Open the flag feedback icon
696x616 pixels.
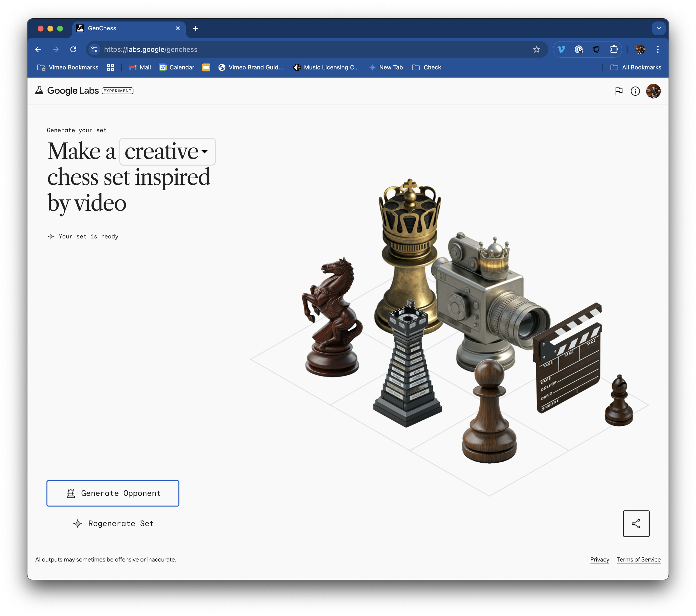pyautogui.click(x=619, y=91)
